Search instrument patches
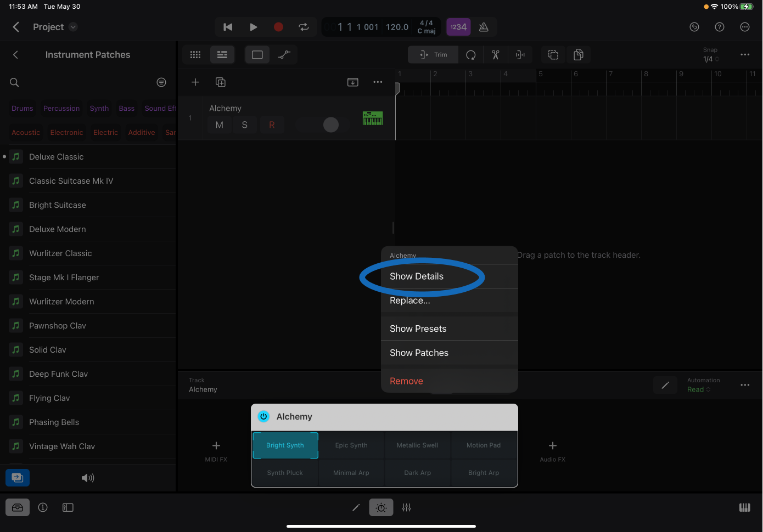 coord(14,82)
